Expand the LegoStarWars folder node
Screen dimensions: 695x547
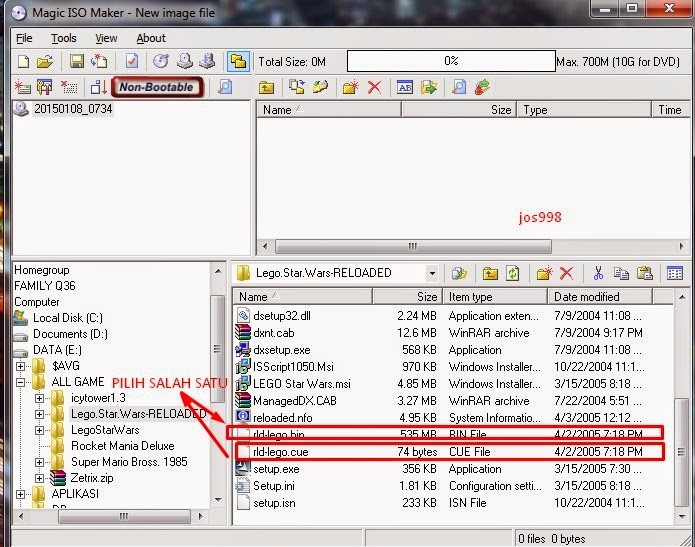point(39,430)
